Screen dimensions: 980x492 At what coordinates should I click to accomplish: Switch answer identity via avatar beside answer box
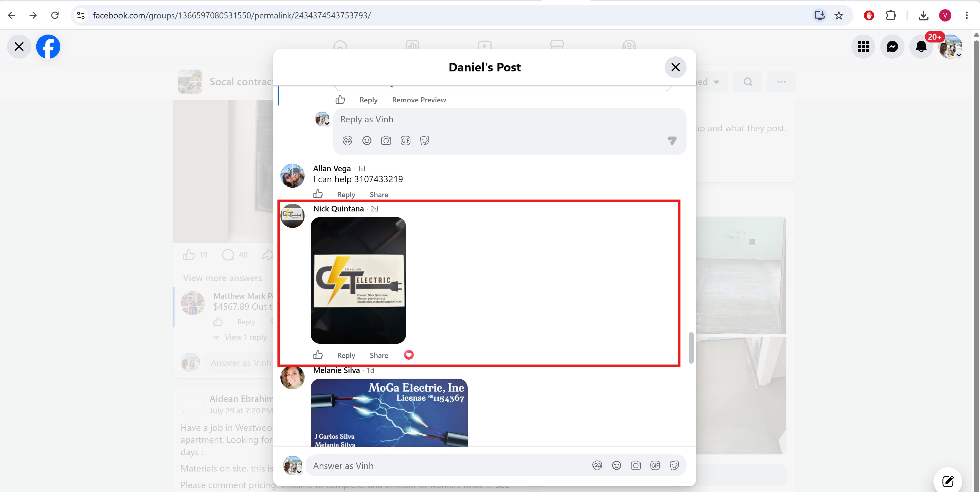pos(292,465)
